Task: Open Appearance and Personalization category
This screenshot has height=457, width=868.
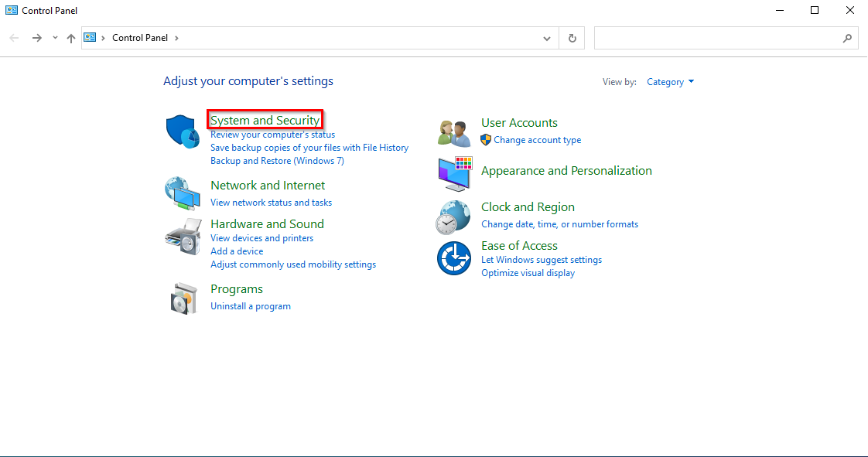Action: click(566, 171)
